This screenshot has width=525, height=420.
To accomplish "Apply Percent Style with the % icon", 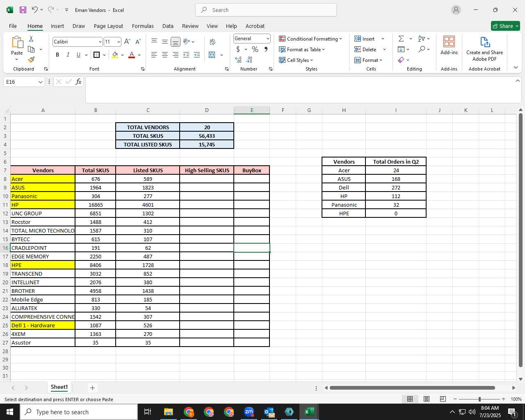I will (255, 49).
